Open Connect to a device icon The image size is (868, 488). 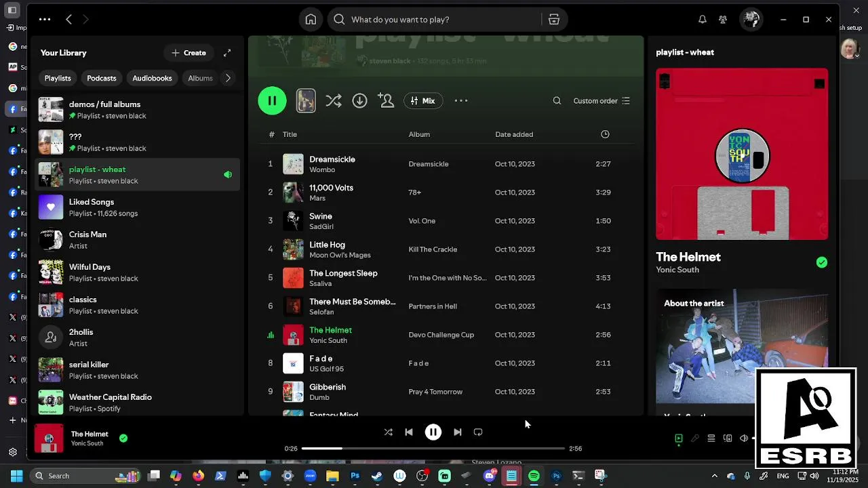click(x=728, y=439)
